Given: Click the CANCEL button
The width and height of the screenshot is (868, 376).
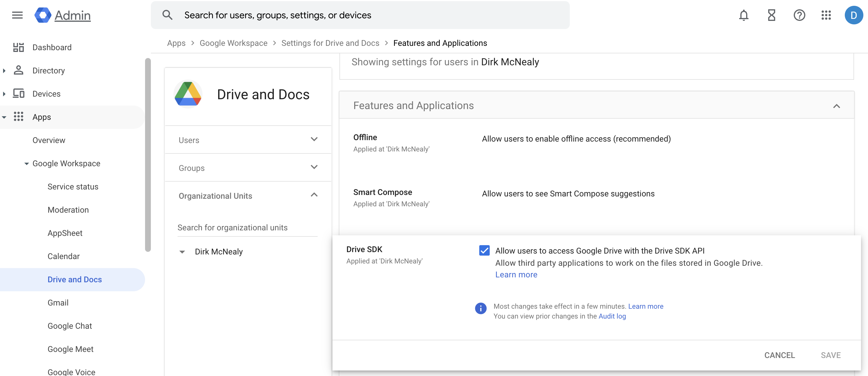Looking at the screenshot, I should [780, 355].
